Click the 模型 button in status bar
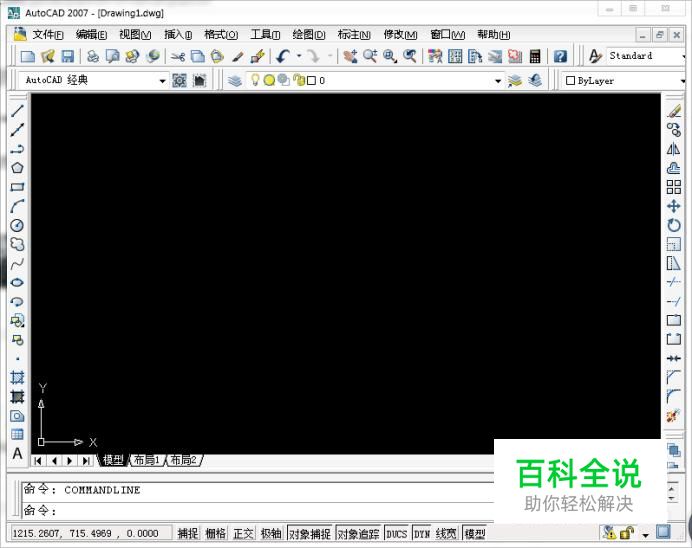 475,534
